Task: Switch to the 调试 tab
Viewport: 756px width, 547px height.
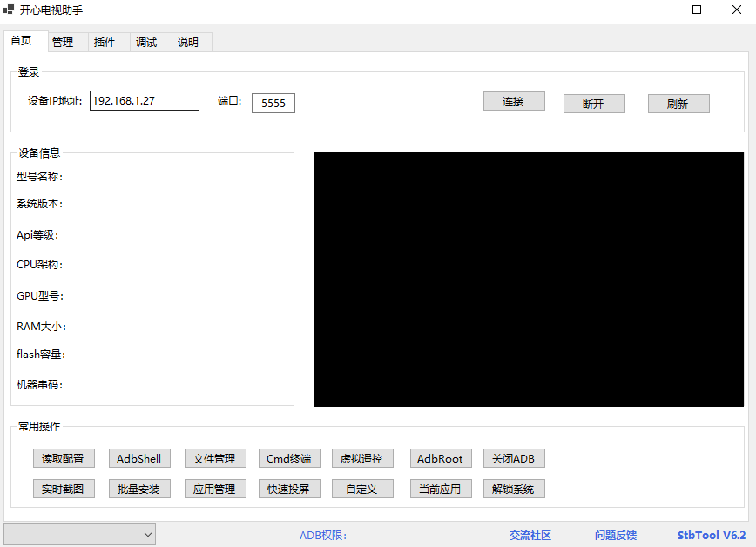Action: [147, 41]
